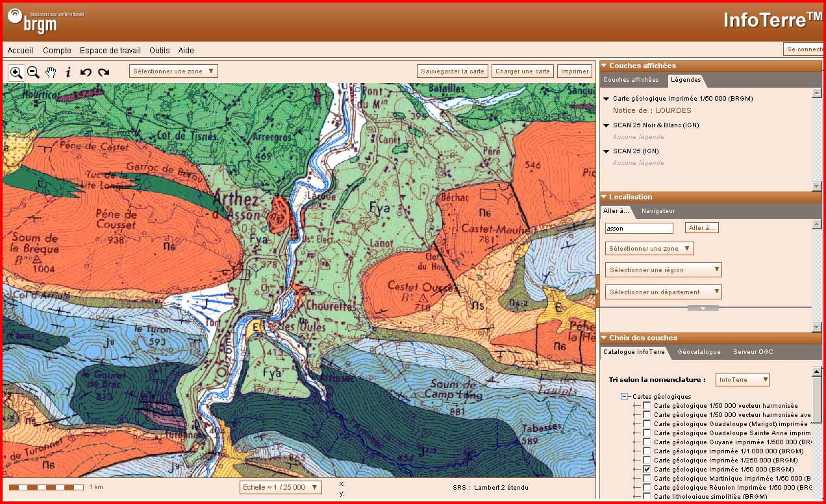Check Carte géologique Guadeloupe (Marigot) imprimée
Screen dimensions: 826x504
tap(646, 423)
